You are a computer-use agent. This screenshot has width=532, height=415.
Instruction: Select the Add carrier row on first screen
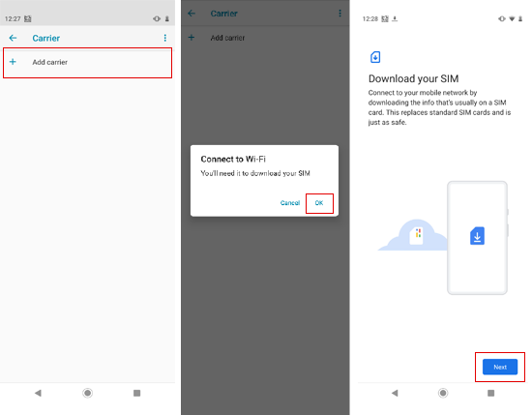[87, 63]
